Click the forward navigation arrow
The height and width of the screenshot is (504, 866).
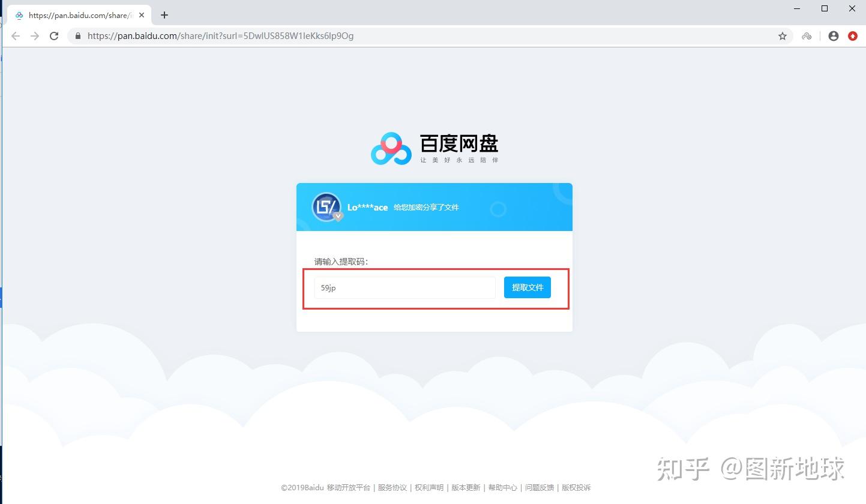point(35,36)
